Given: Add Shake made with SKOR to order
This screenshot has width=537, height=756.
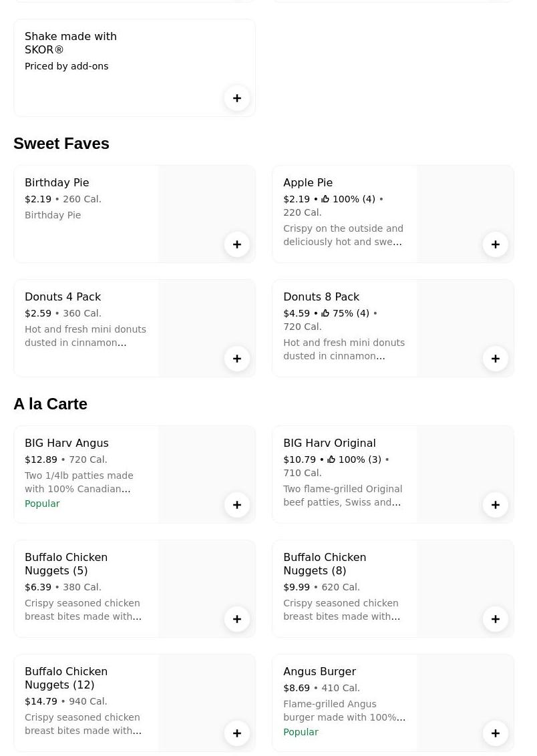Looking at the screenshot, I should tap(237, 98).
